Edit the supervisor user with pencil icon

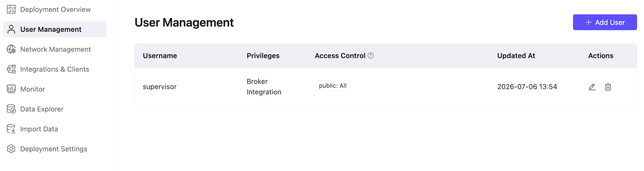592,87
